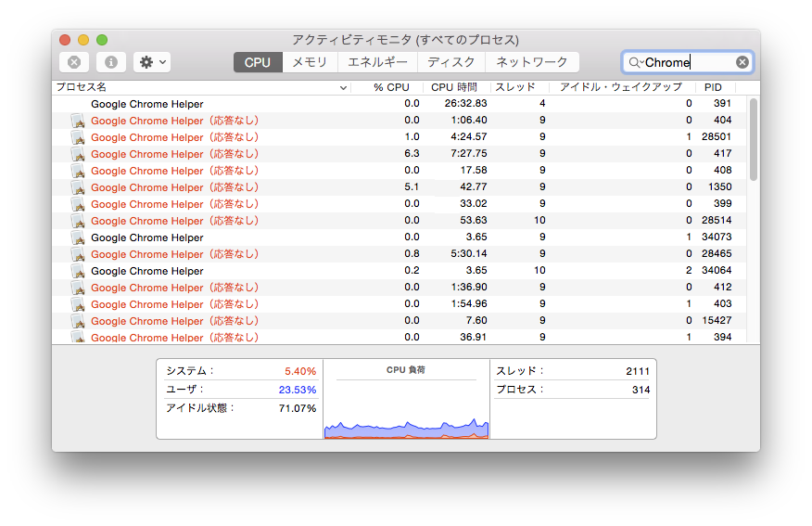The image size is (812, 526).
Task: Click the アイドル状態 71.07% value
Action: point(298,408)
